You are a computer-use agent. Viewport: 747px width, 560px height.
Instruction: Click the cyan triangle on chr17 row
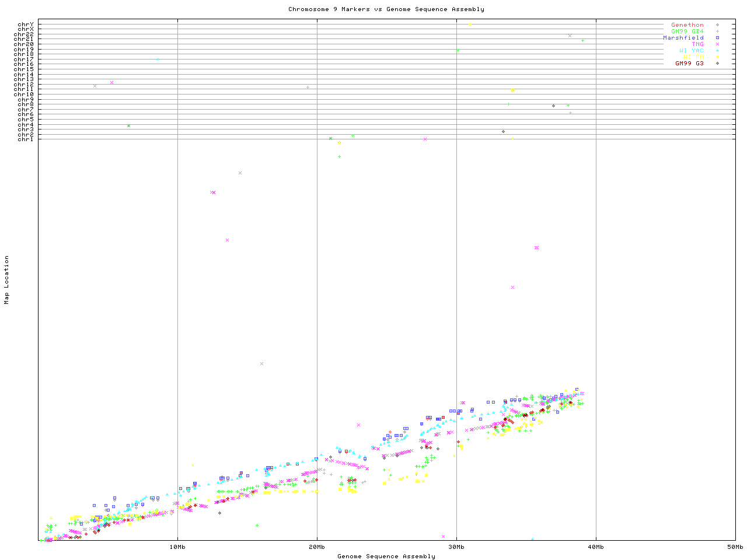tap(158, 60)
